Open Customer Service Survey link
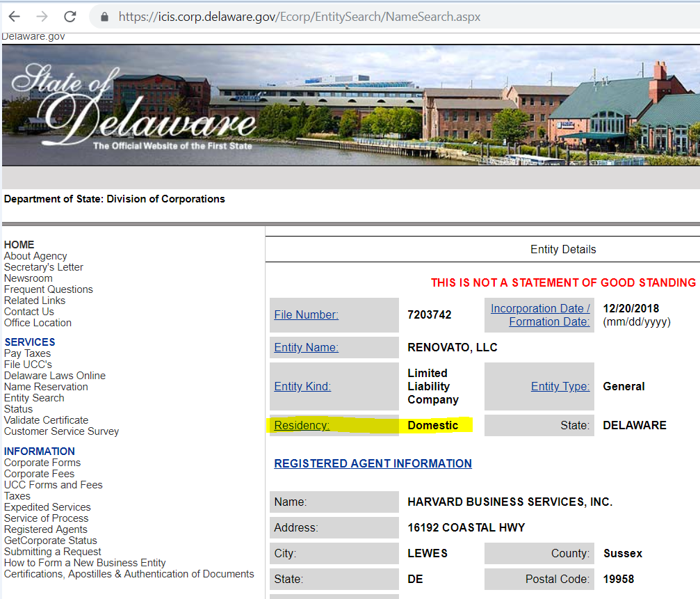 point(61,431)
